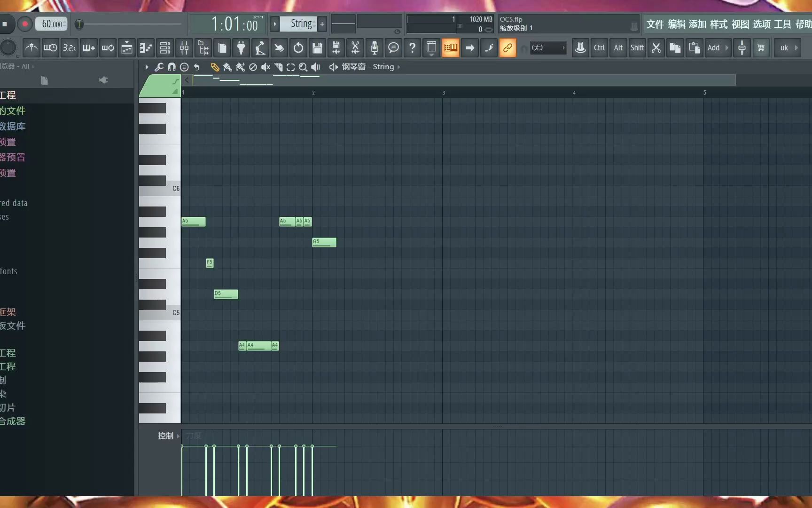Select the slice tool in piano roll
The image size is (812, 508).
[x=278, y=67]
